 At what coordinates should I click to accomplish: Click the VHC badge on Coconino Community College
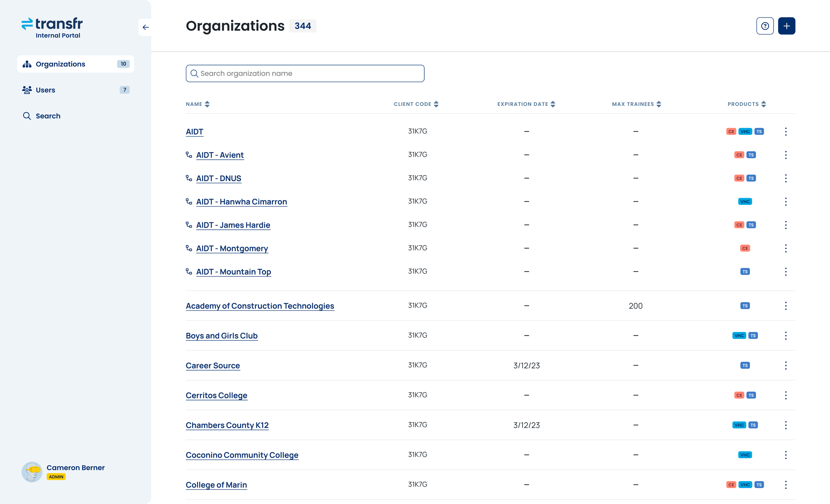coord(745,455)
